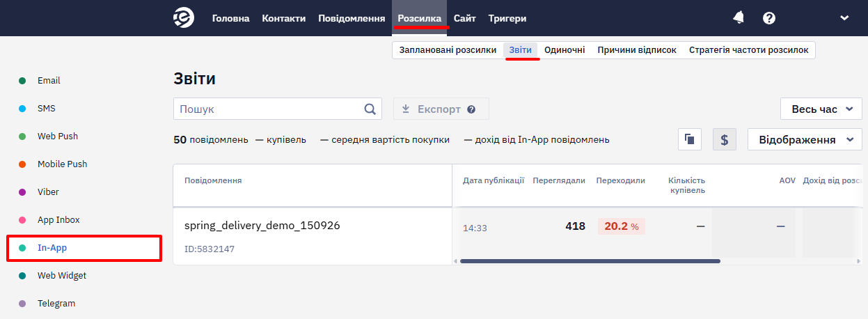Click the Дата публікації column header
The image size is (868, 319).
point(494,180)
